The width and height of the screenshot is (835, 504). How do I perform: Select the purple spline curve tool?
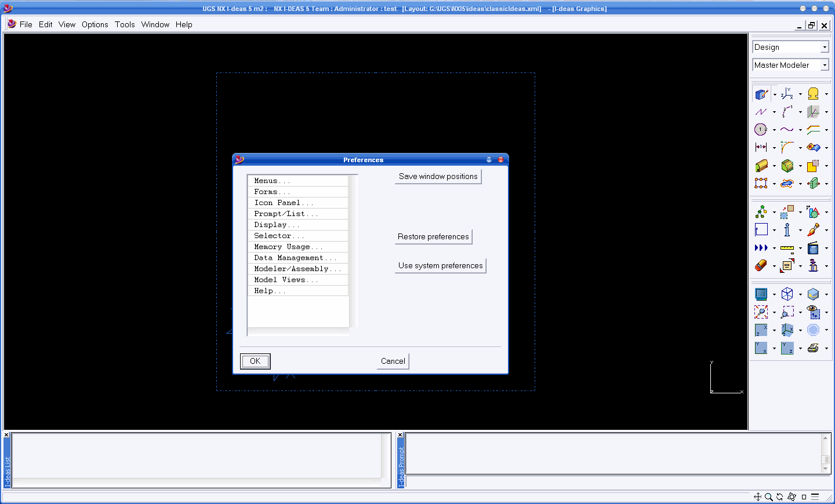tap(787, 130)
